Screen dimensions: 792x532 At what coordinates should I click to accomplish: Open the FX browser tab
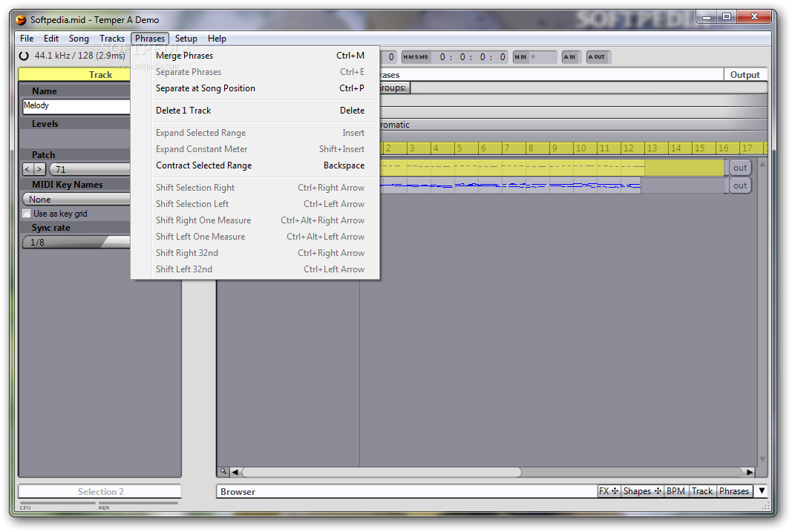click(609, 491)
